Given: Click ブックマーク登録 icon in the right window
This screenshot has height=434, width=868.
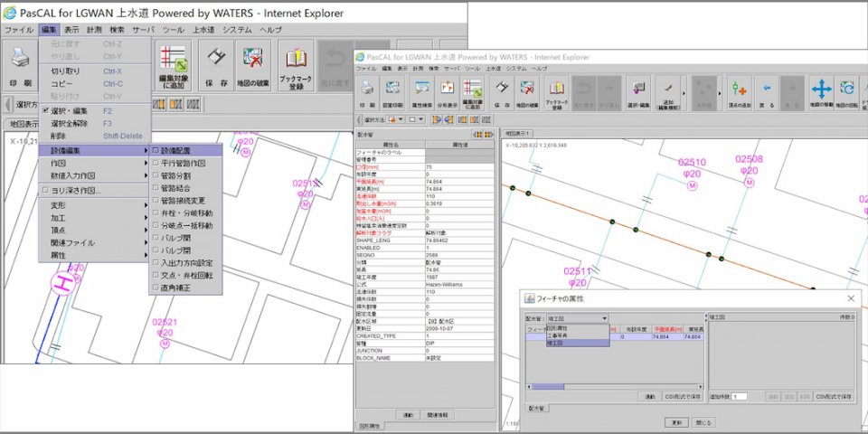Looking at the screenshot, I should click(557, 92).
